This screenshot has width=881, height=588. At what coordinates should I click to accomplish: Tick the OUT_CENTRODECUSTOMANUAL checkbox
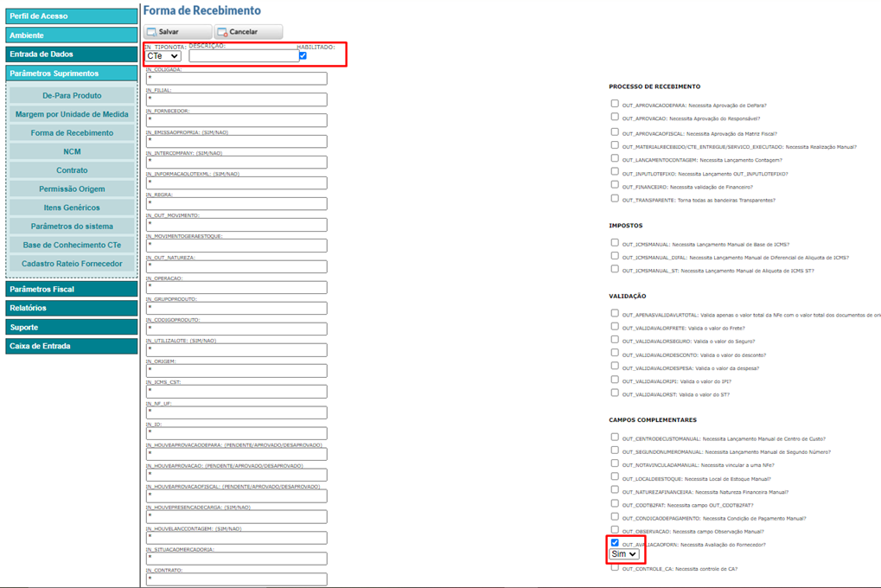click(x=615, y=438)
